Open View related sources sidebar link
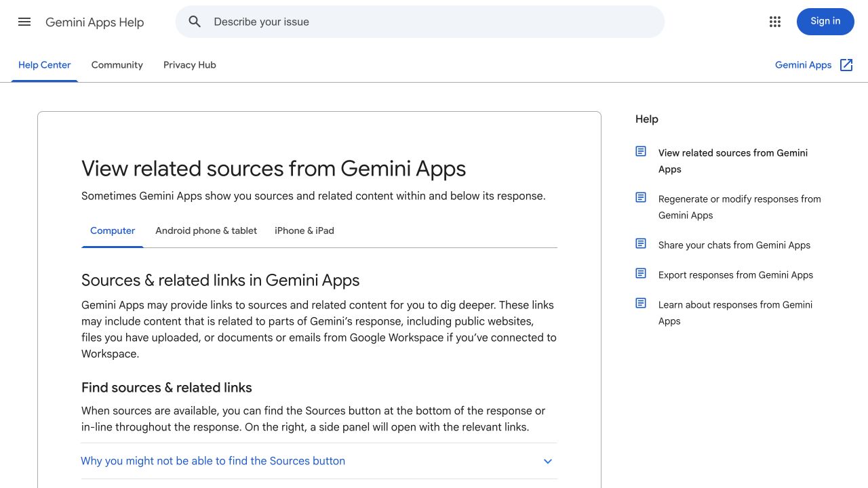The height and width of the screenshot is (488, 868). (733, 161)
